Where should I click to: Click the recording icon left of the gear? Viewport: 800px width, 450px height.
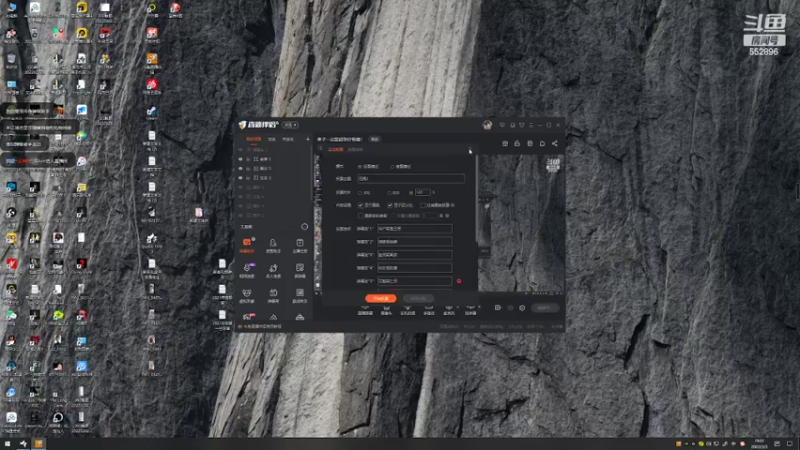tap(510, 308)
